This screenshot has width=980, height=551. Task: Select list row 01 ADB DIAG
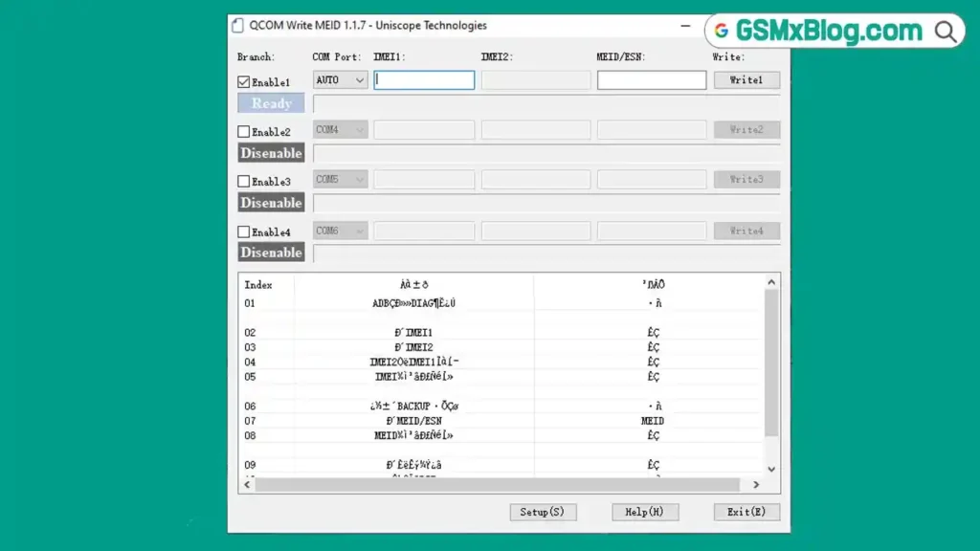tap(501, 303)
